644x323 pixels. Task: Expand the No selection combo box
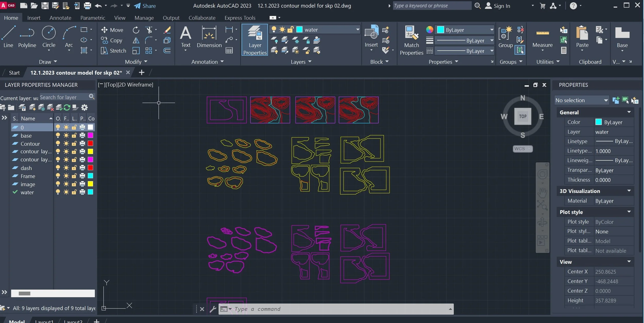(605, 100)
